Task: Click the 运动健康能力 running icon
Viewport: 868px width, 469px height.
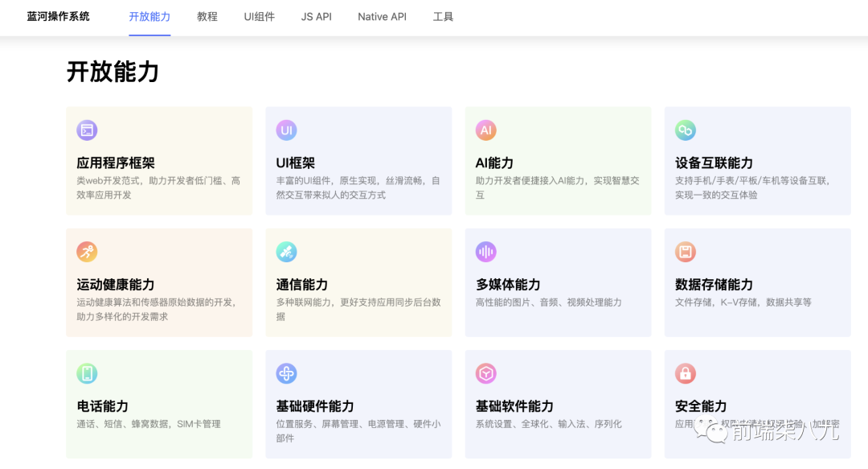Action: coord(87,251)
